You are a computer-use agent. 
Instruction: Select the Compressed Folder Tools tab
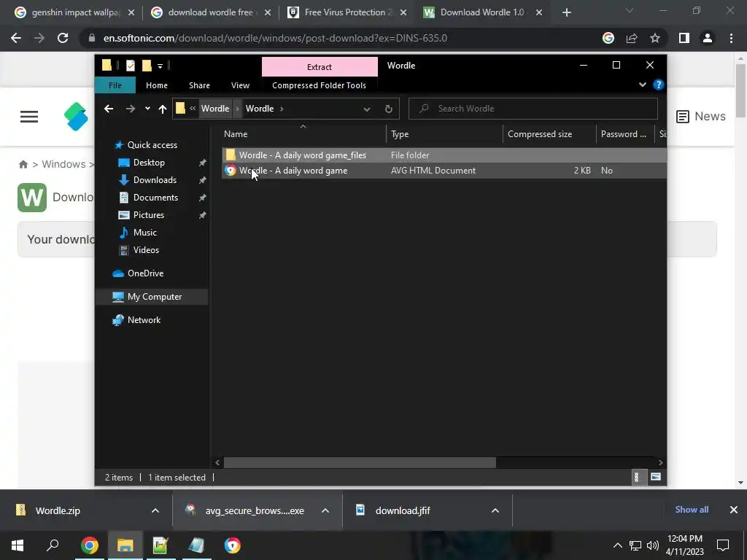(320, 85)
